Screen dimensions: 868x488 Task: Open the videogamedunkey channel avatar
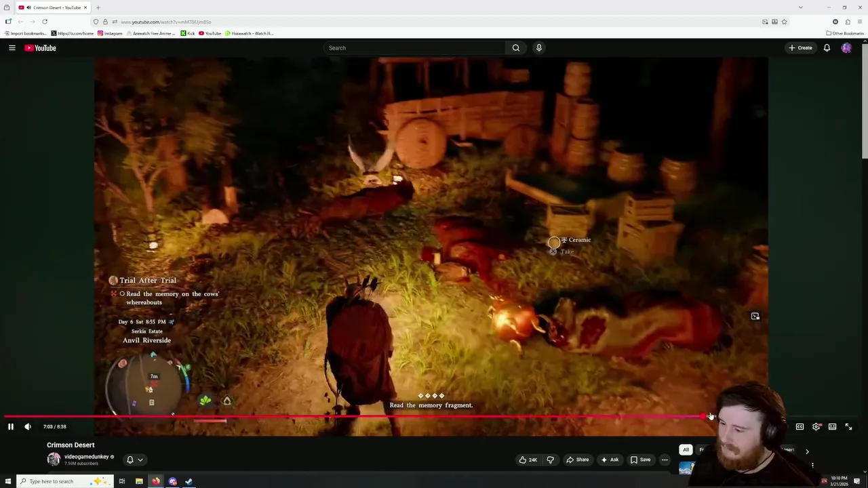(x=54, y=460)
